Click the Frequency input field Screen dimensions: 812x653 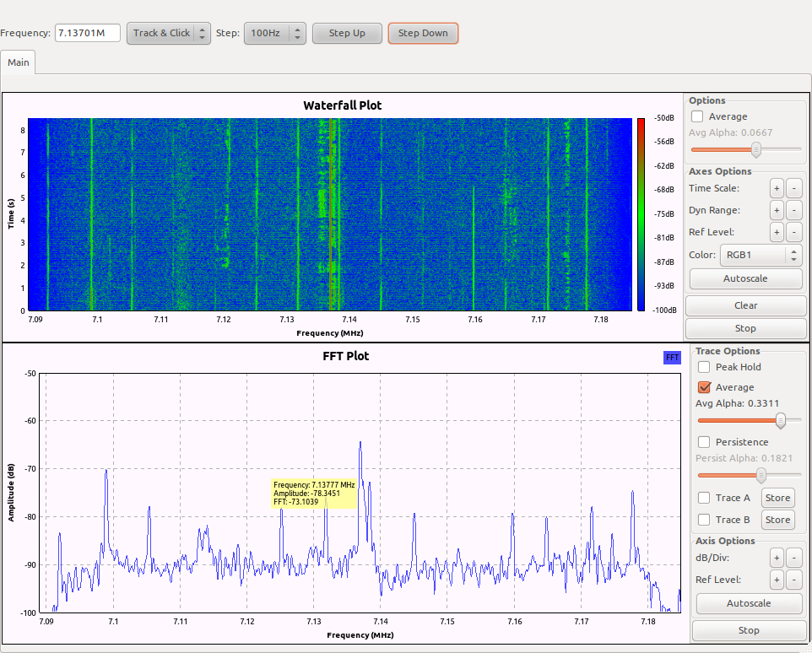click(x=88, y=33)
